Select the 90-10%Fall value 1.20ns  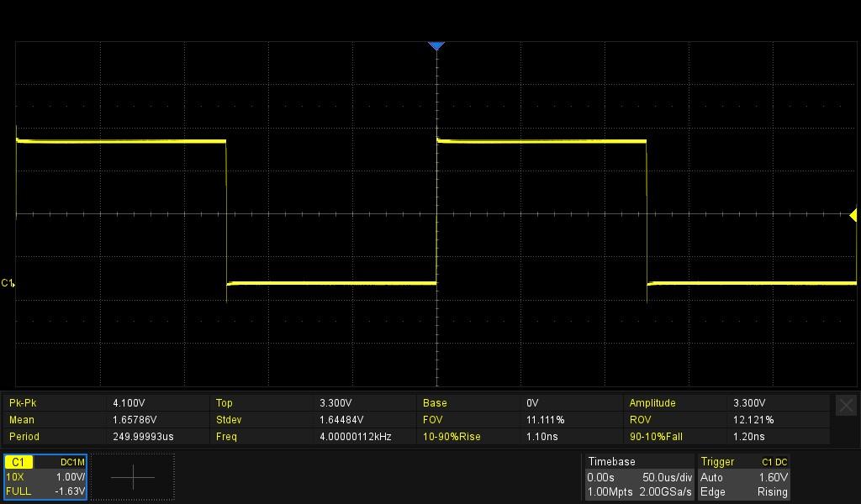[x=749, y=437]
